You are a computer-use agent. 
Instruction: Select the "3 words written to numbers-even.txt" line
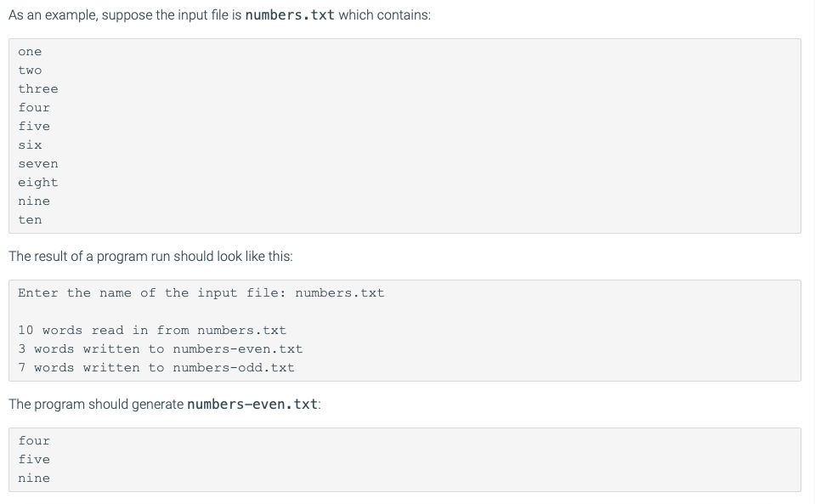tap(160, 349)
